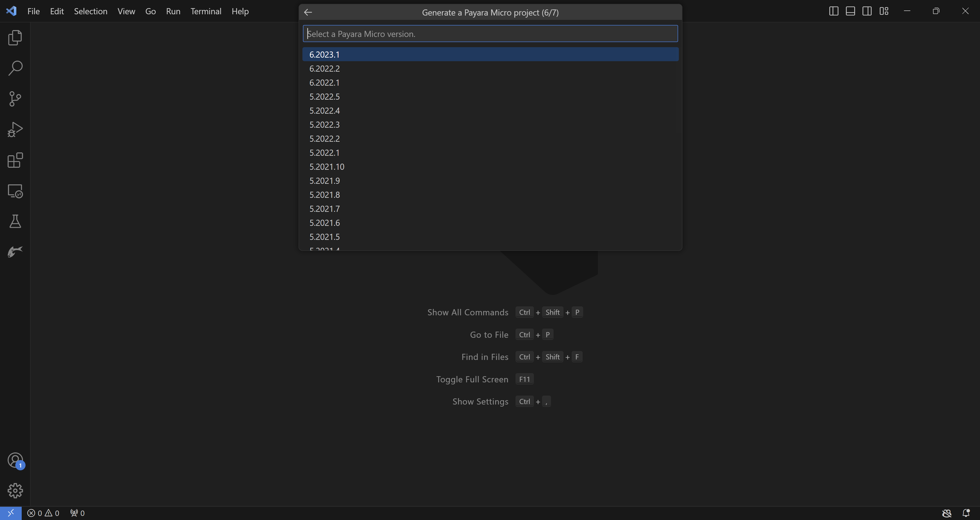Open the Explorer view icon

(15, 37)
